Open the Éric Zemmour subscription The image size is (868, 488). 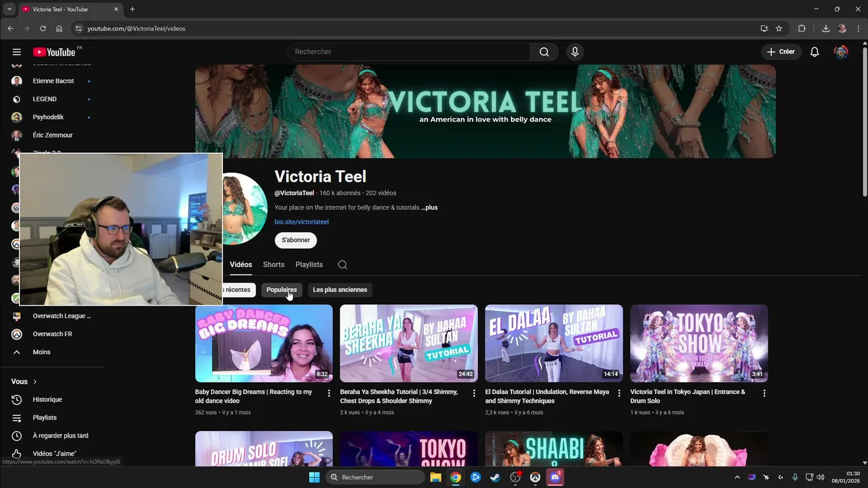tap(52, 136)
